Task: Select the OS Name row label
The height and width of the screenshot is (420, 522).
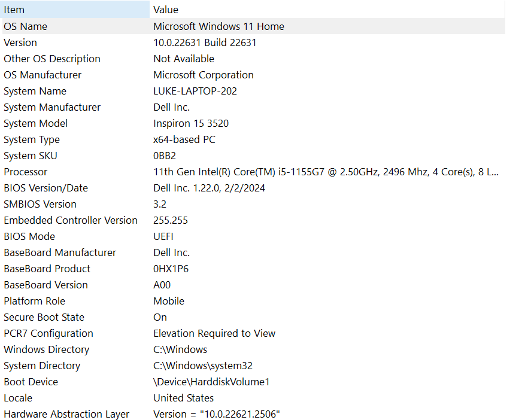Action: pos(25,26)
